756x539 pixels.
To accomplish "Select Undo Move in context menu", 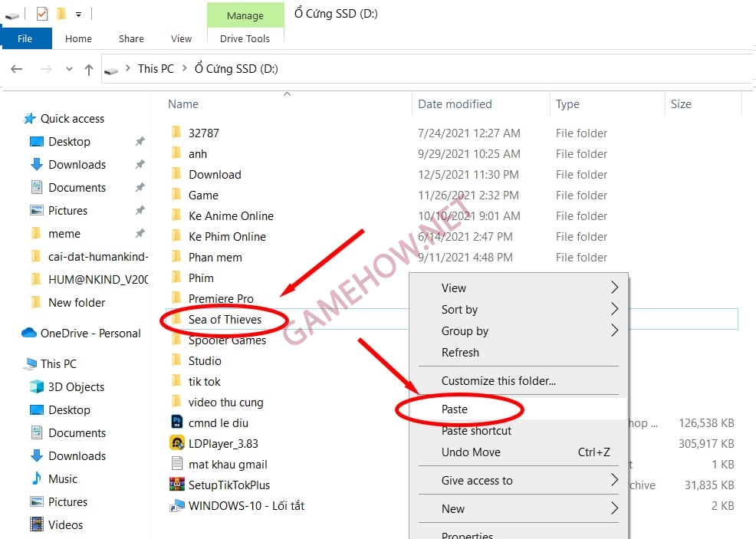I will point(471,452).
